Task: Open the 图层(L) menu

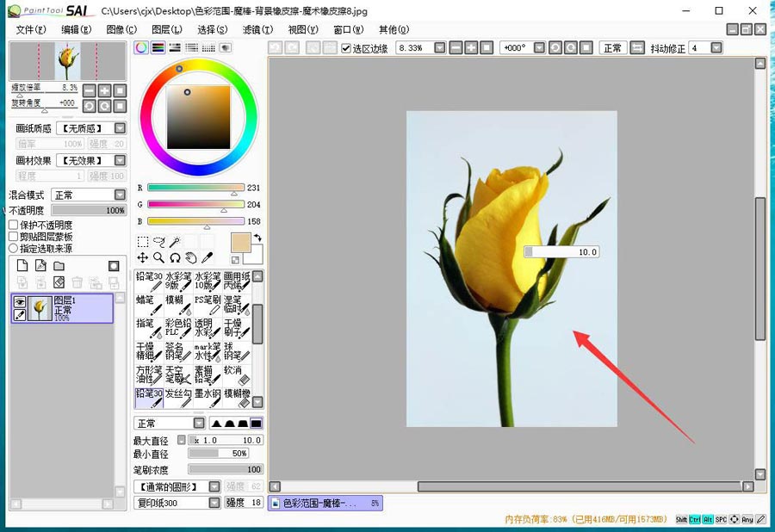Action: (x=166, y=30)
